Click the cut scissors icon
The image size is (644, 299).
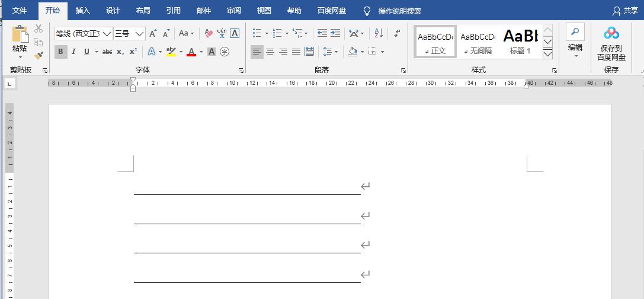(x=39, y=28)
